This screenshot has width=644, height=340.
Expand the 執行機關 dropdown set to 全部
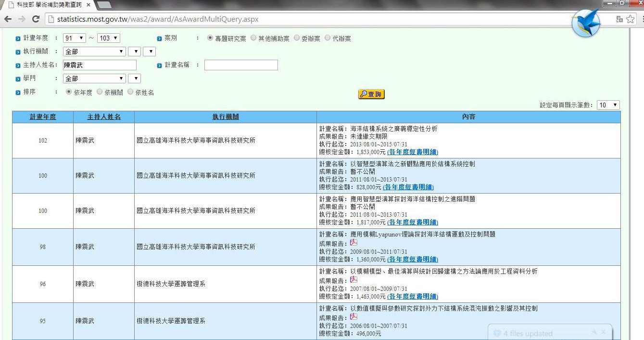(94, 52)
